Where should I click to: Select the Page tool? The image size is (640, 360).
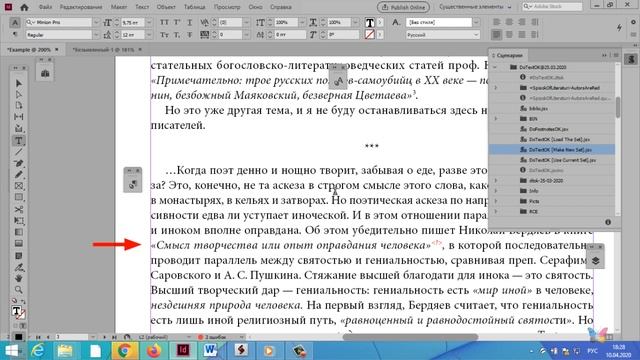coord(19,105)
